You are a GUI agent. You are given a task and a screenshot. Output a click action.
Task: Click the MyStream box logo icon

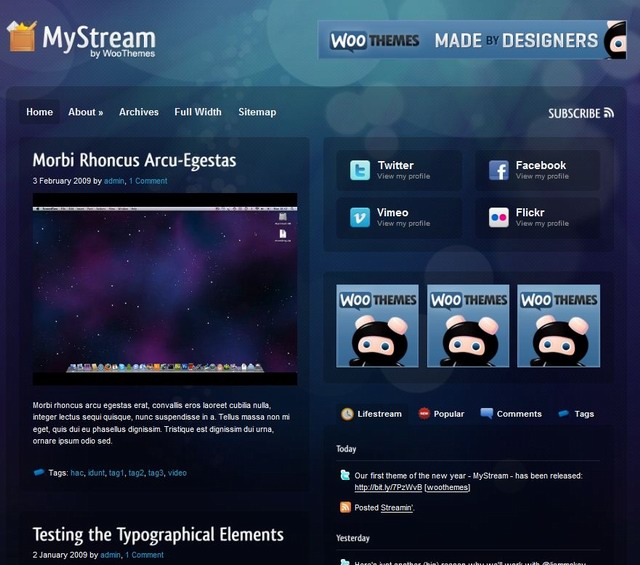click(x=22, y=36)
